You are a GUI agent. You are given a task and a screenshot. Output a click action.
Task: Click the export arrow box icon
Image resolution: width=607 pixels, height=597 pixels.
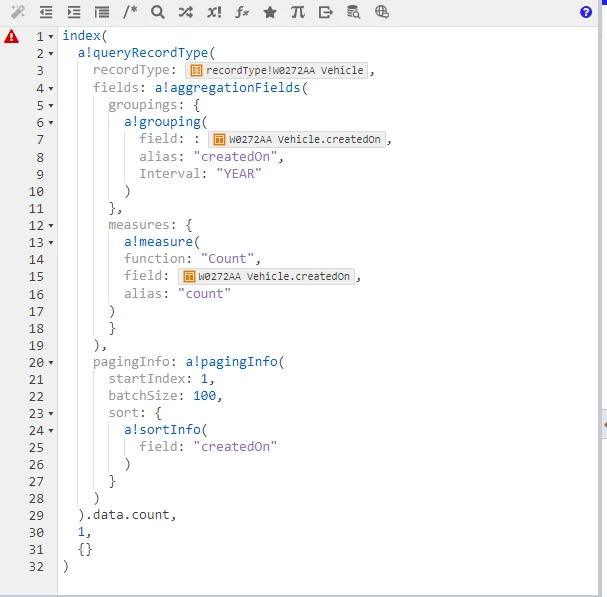pyautogui.click(x=326, y=12)
